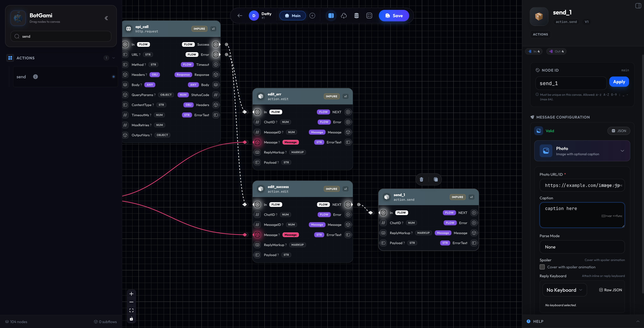Fit the canvas view to screen
This screenshot has width=644, height=328.
[131, 310]
